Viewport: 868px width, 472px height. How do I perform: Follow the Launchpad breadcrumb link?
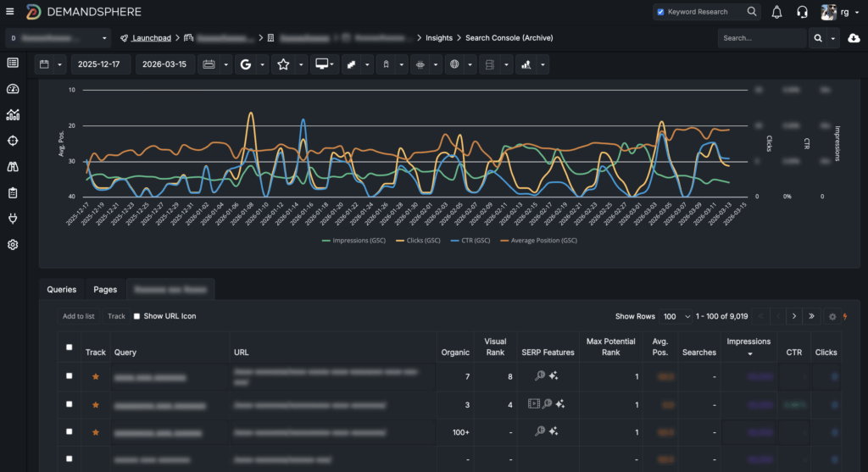pyautogui.click(x=151, y=38)
